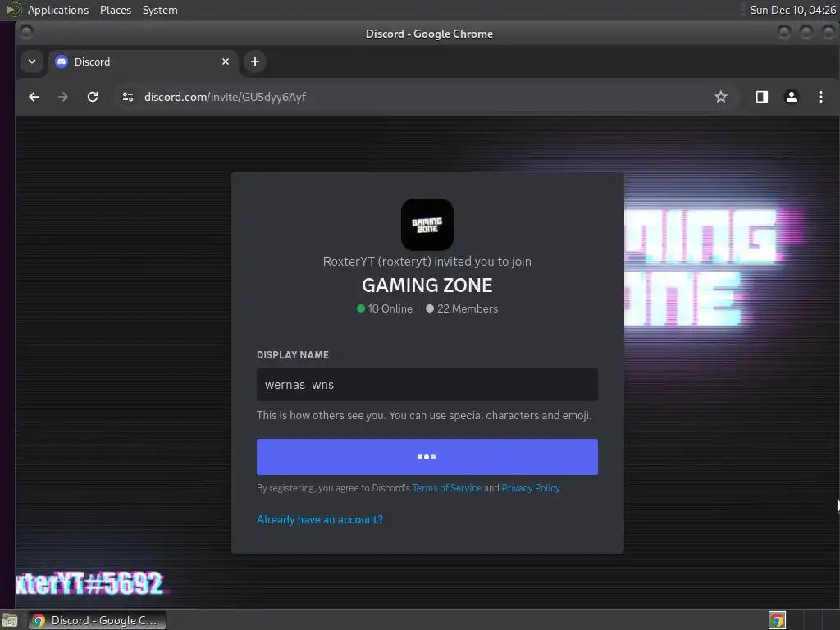Click the browser forward arrow
The width and height of the screenshot is (840, 630).
[63, 97]
